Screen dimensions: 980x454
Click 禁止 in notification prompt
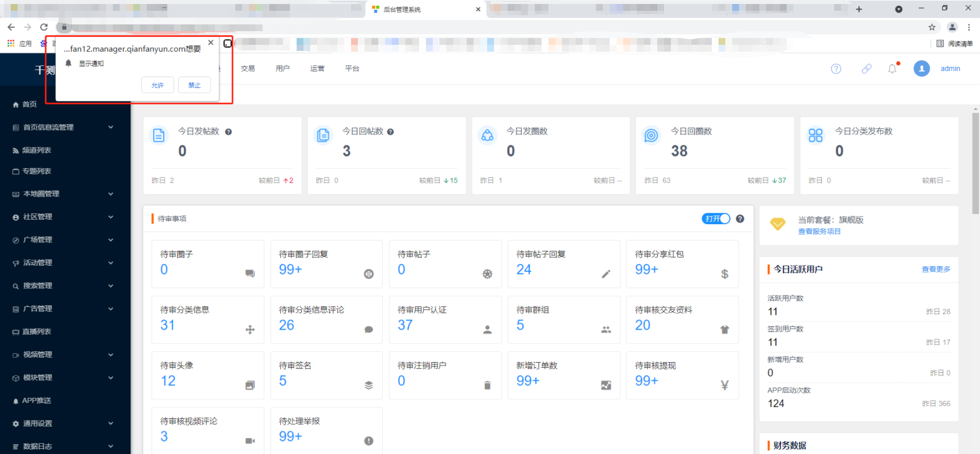pos(195,85)
